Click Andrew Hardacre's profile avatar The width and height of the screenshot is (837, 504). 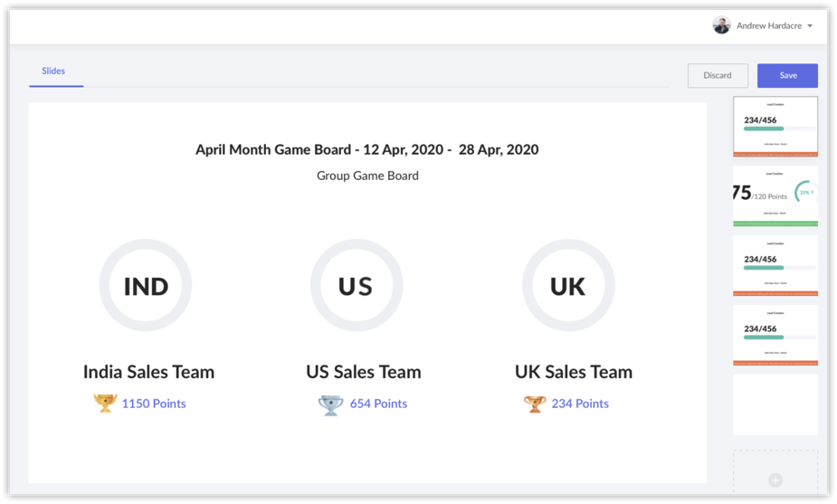tap(721, 25)
